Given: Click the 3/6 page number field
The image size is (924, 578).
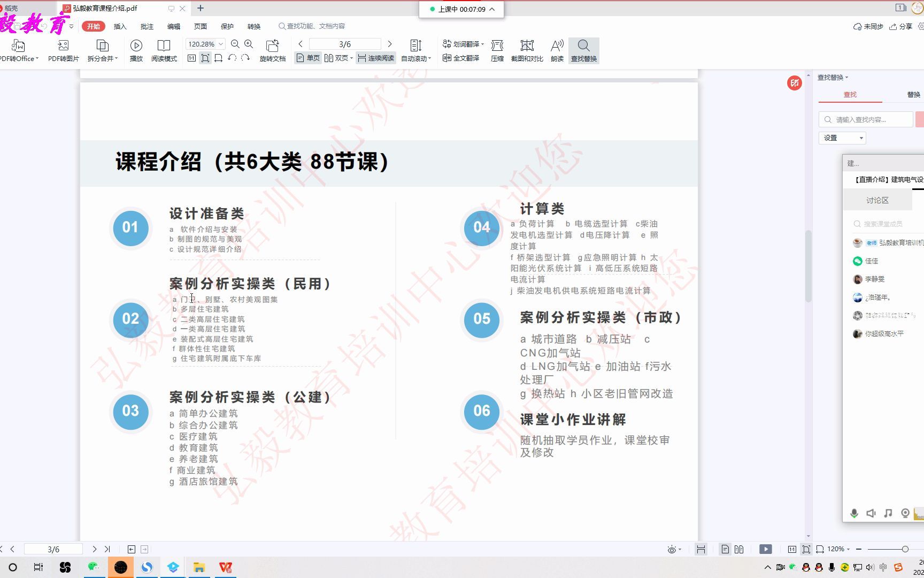Looking at the screenshot, I should (x=345, y=44).
